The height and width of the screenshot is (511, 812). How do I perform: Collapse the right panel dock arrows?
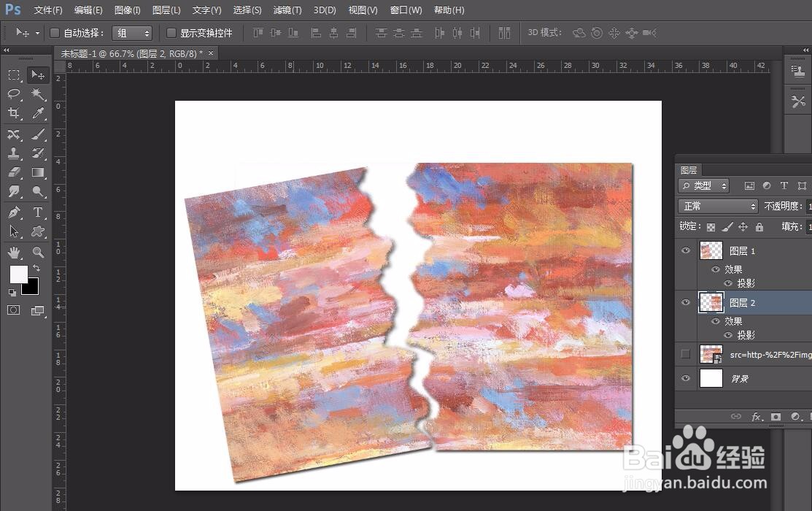pos(805,50)
